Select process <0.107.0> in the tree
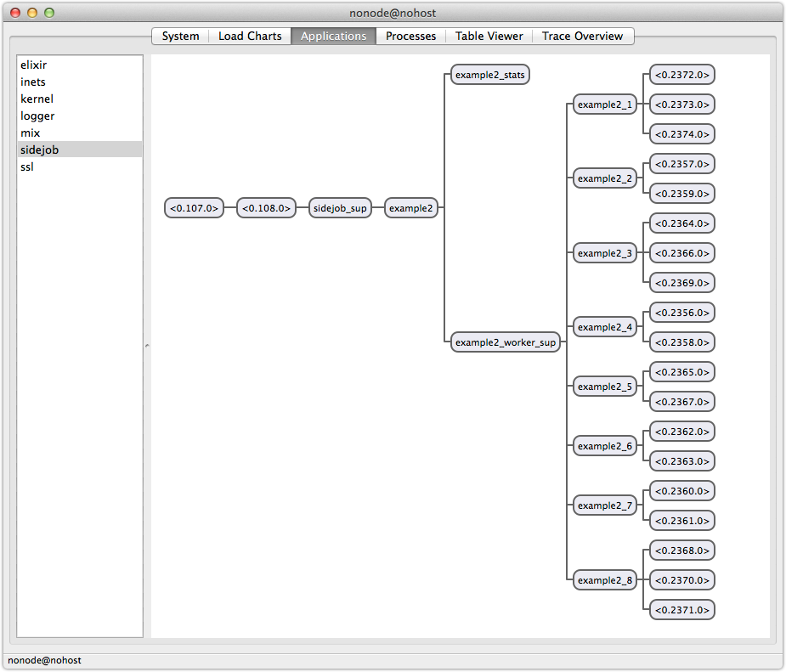The image size is (786, 672). point(194,207)
